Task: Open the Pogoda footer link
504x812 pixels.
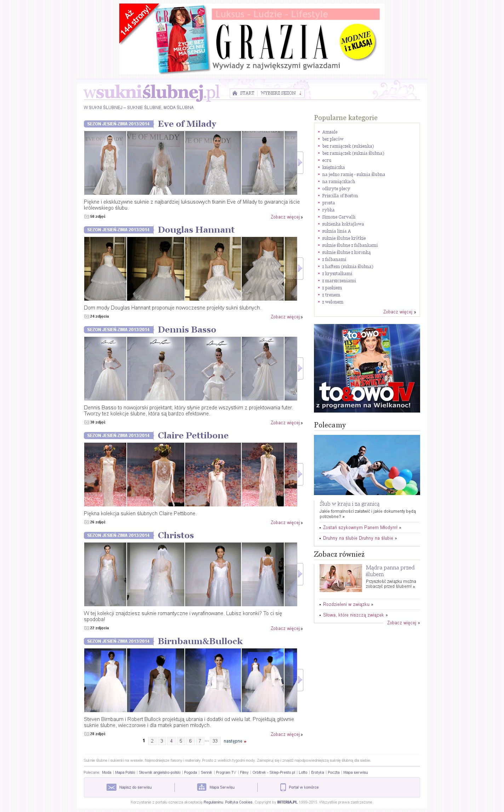Action: pos(190,772)
